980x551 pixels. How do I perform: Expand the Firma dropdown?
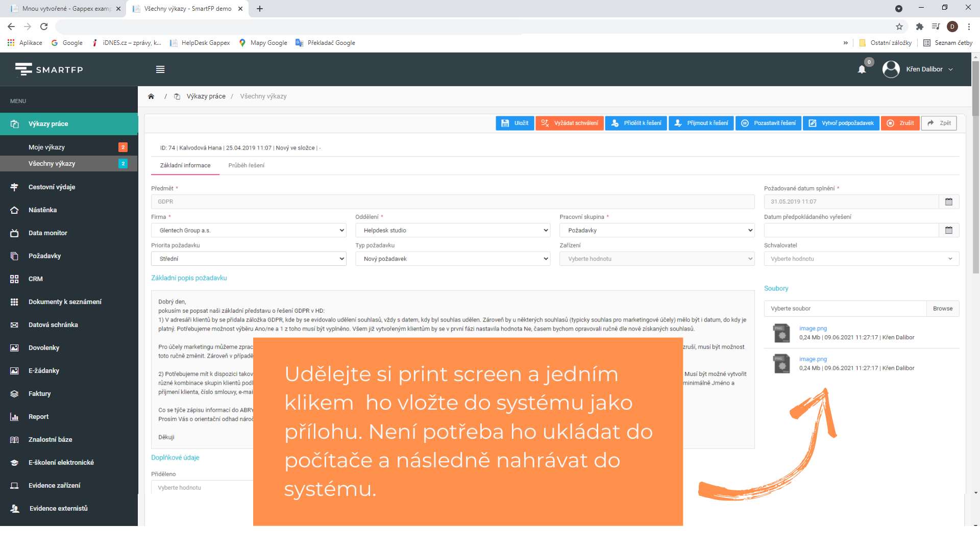point(249,230)
